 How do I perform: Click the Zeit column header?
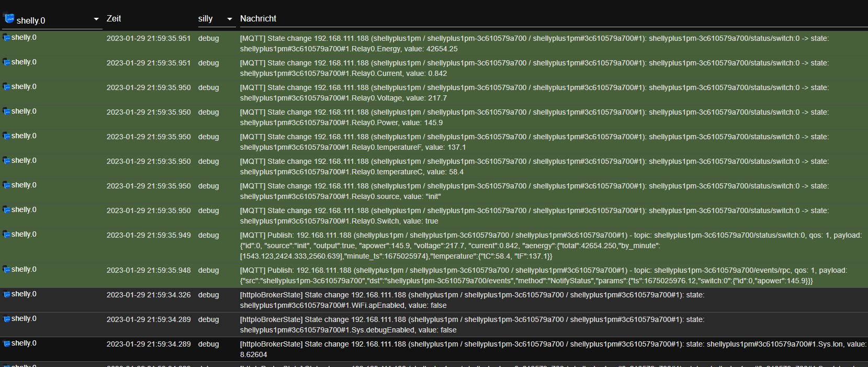coord(114,18)
